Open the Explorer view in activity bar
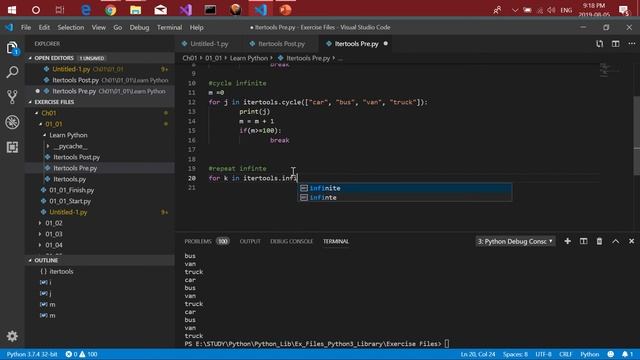The image size is (640, 360). click(12, 48)
